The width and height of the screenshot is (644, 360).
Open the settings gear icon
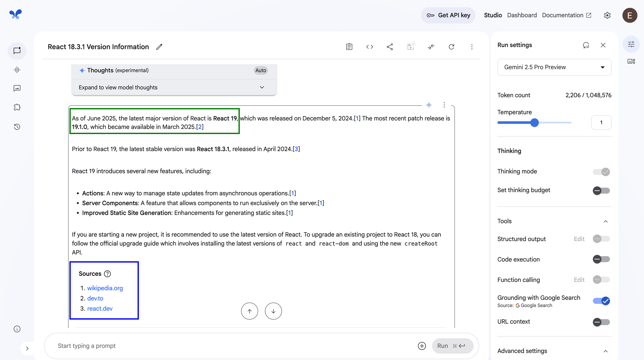(x=607, y=15)
